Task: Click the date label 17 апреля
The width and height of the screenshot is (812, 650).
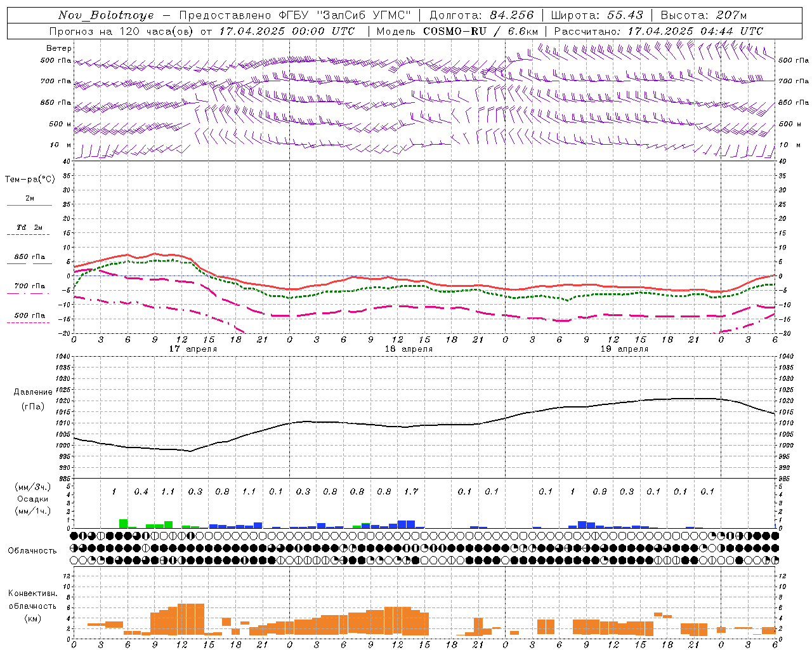Action: click(193, 349)
